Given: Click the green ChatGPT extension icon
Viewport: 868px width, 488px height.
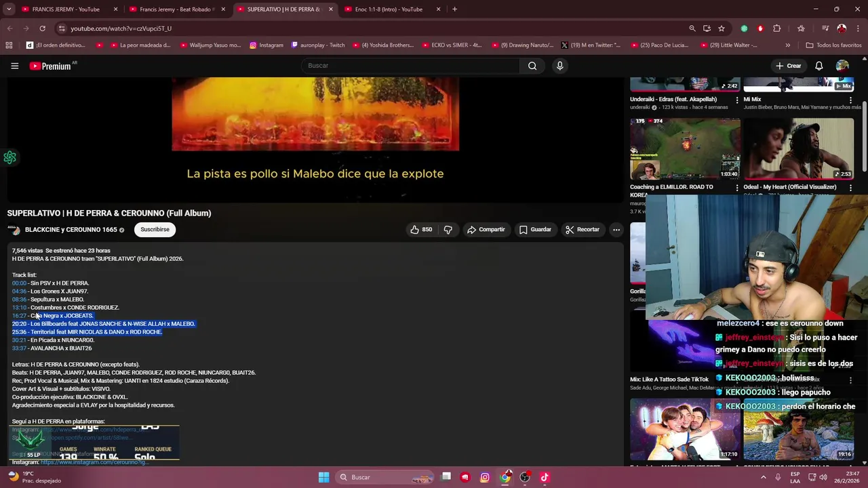Looking at the screenshot, I should pyautogui.click(x=744, y=28).
